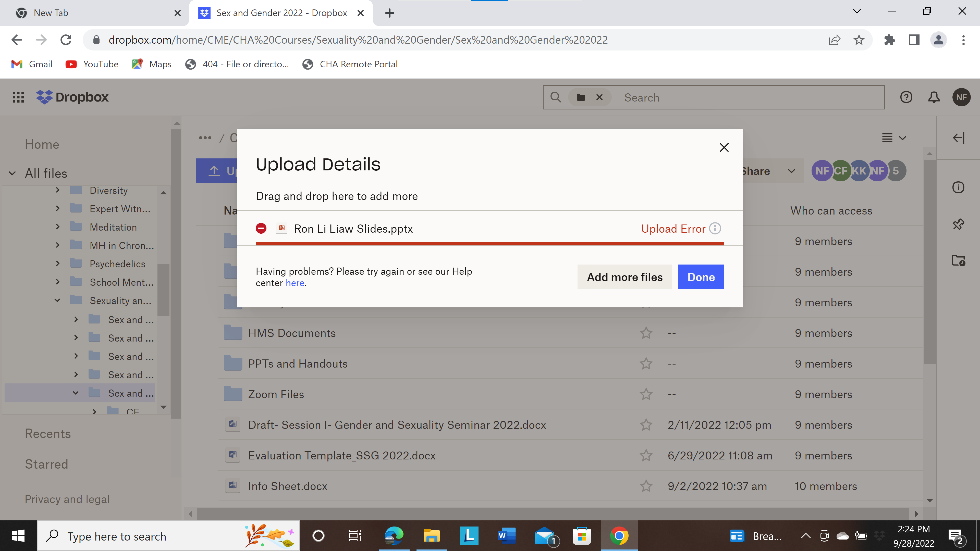The image size is (980, 551).
Task: Remove Ron Li Liaw Slides.pptx using minus icon
Action: point(261,229)
